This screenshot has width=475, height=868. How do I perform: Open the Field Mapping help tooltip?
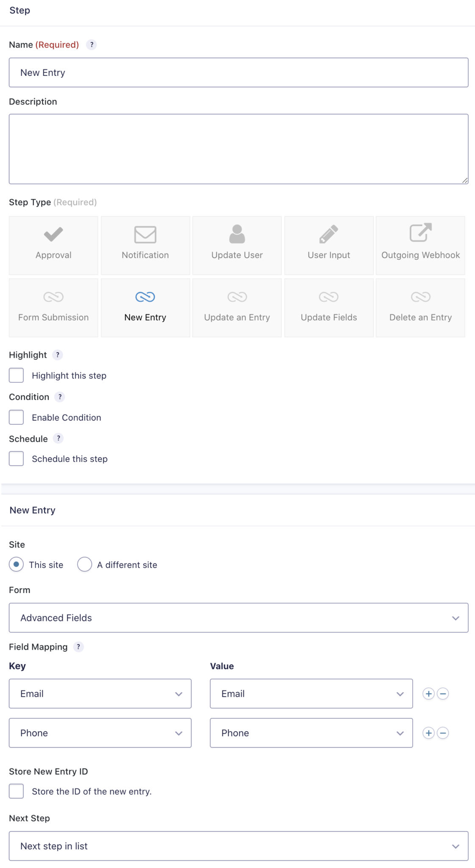click(78, 647)
